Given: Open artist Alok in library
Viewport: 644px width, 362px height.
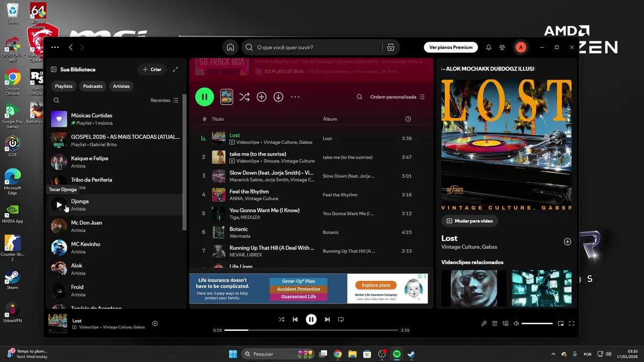Looking at the screenshot, I should pyautogui.click(x=115, y=269).
